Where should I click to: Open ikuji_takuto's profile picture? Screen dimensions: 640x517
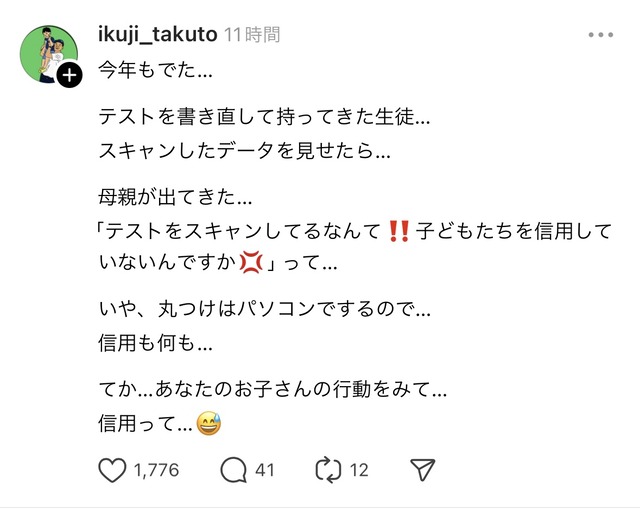click(x=49, y=54)
